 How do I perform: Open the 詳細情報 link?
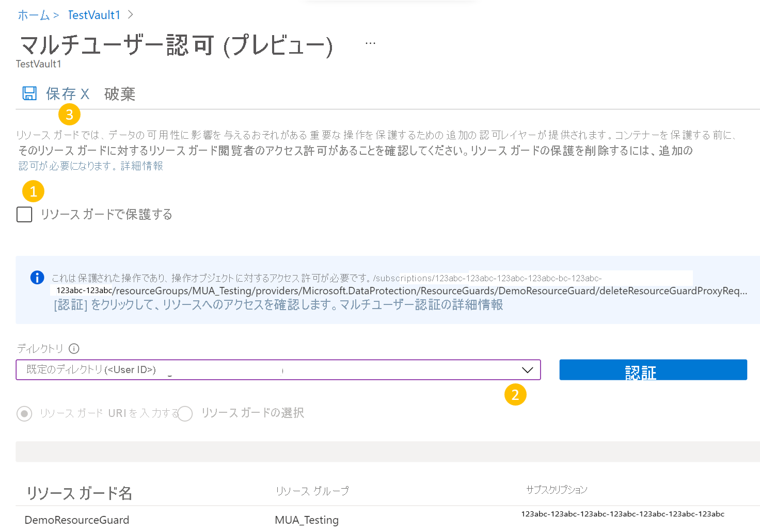(x=141, y=166)
